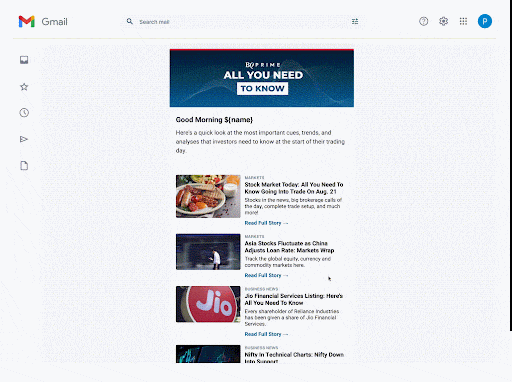Click the Nifty charts story thumbnail

point(208,354)
